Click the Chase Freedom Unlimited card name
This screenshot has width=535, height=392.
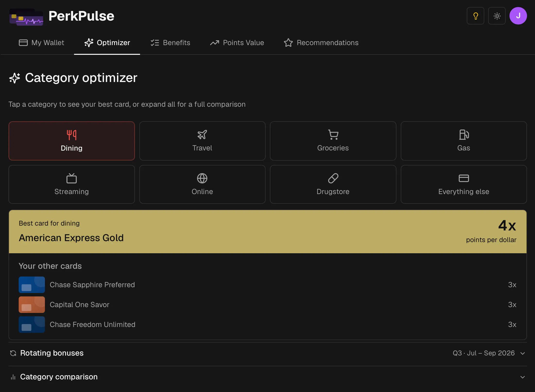tap(92, 325)
